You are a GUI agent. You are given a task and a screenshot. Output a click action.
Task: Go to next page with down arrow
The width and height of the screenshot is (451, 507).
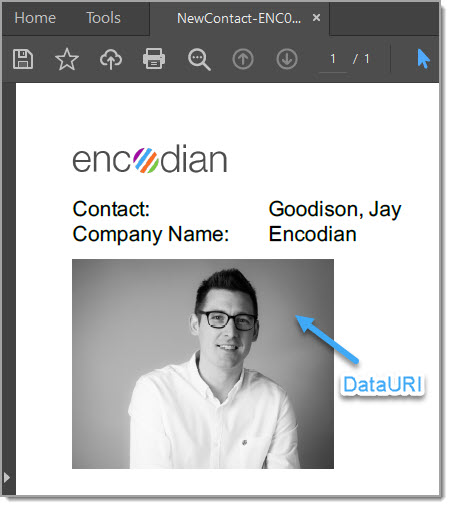click(x=287, y=59)
